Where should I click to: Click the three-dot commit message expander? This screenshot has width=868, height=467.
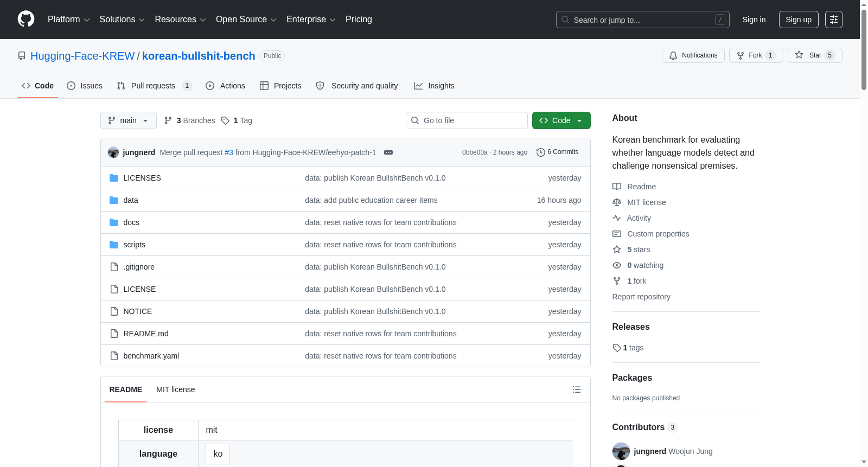click(x=388, y=152)
